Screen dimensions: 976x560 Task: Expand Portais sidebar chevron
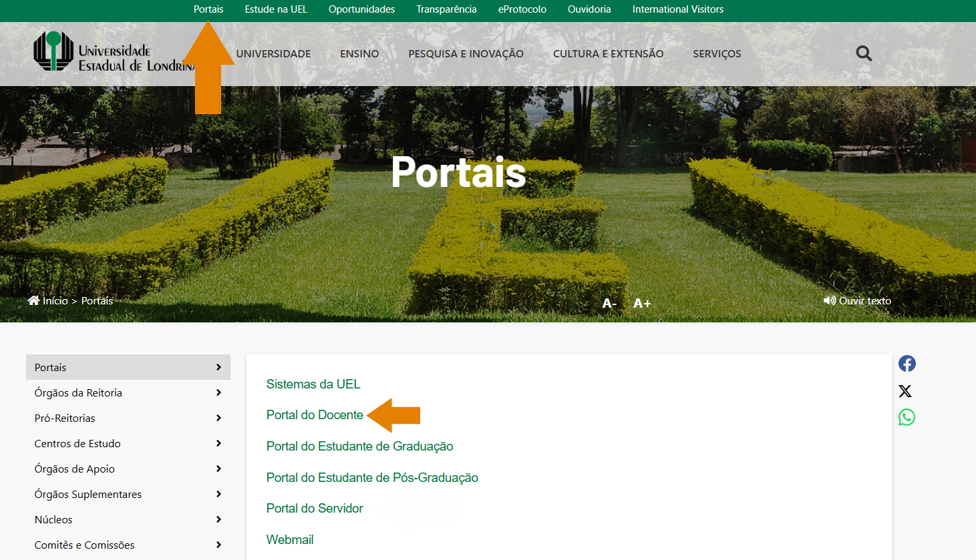(x=218, y=367)
